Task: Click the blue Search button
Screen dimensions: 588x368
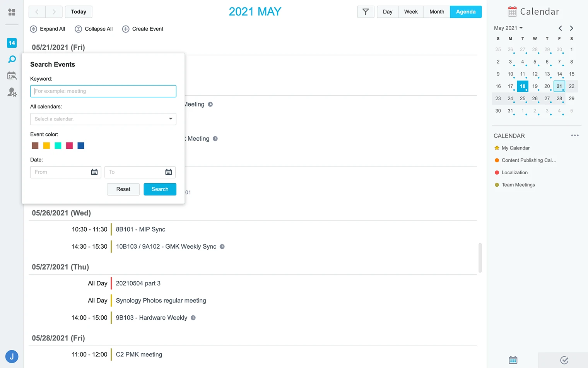Action: [160, 189]
